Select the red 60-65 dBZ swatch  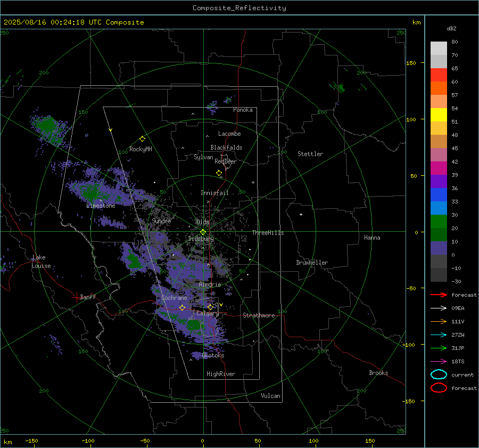pyautogui.click(x=439, y=75)
